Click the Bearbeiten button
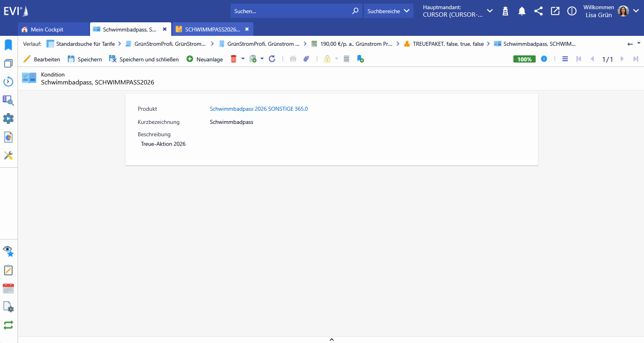Image resolution: width=644 pixels, height=343 pixels. click(42, 59)
